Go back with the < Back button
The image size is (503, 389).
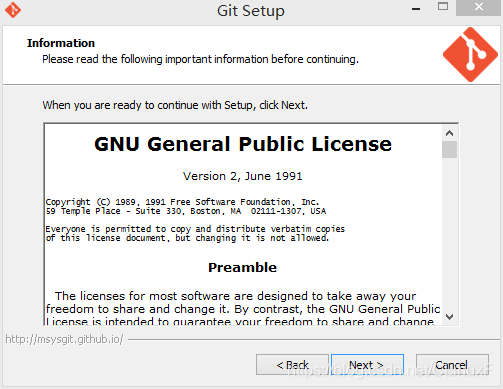point(292,365)
